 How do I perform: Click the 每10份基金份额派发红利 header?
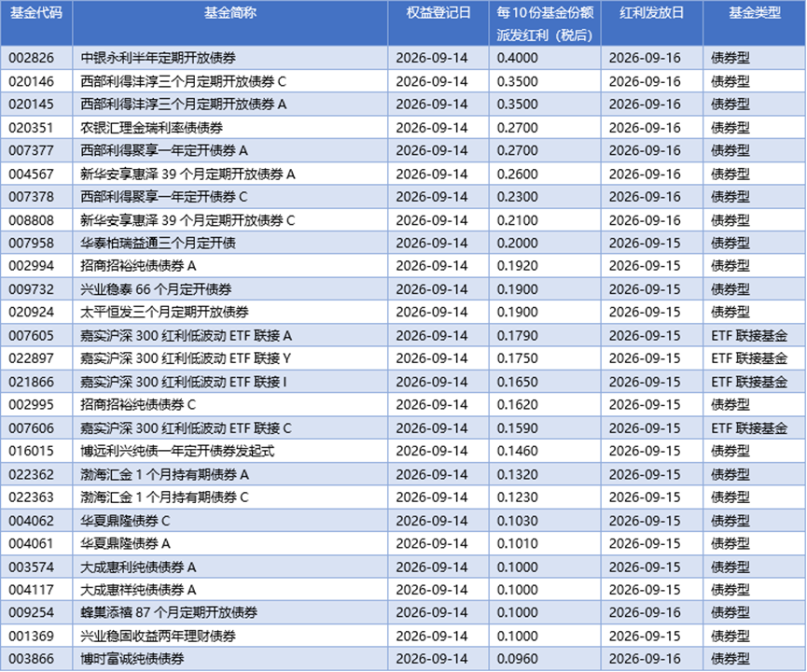[x=545, y=23]
